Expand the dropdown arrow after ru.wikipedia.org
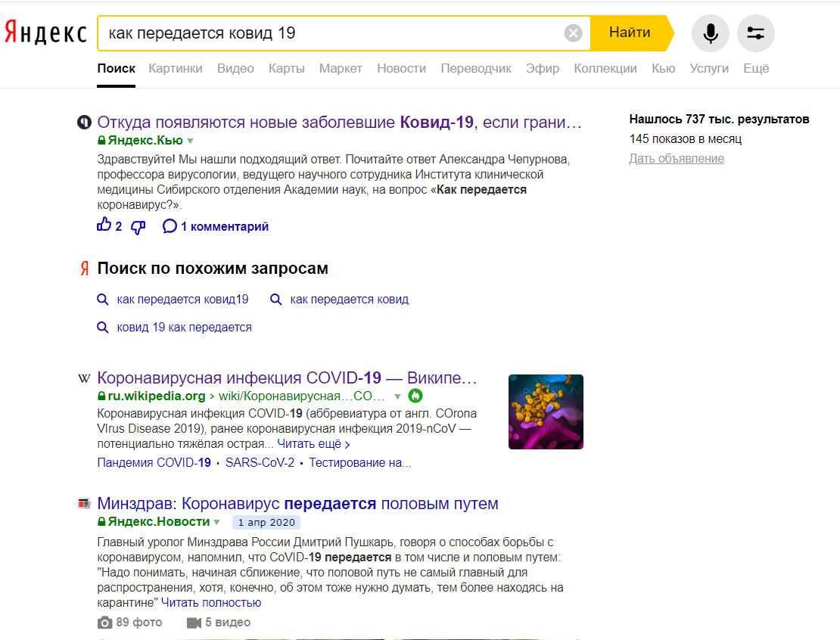840x640 pixels. tap(397, 396)
